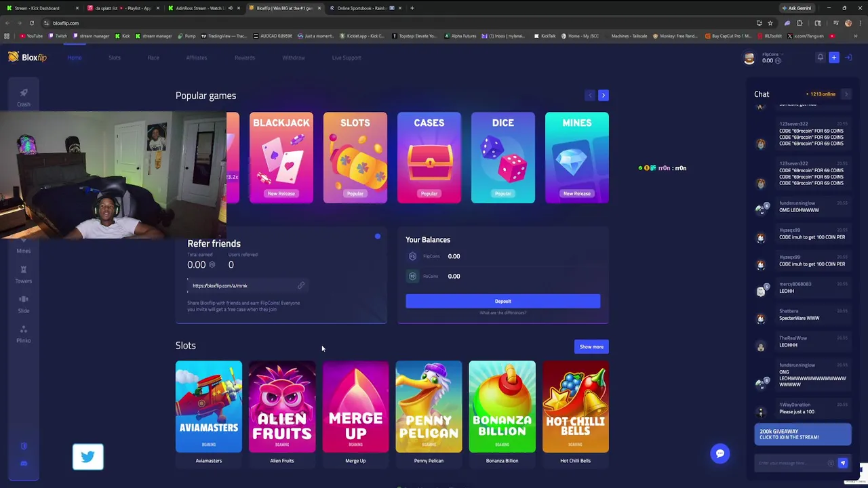
Task: Click the referral URL field
Action: 248,285
